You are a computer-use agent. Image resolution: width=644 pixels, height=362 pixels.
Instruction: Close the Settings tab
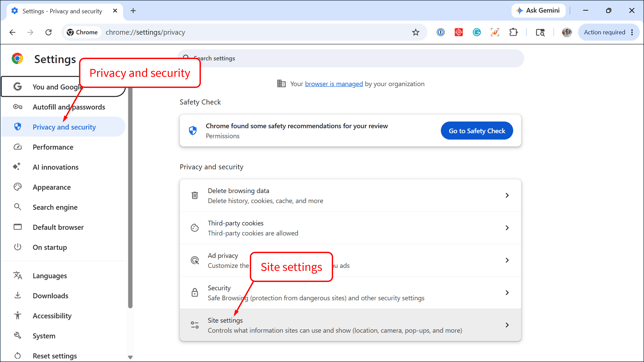[x=115, y=11]
